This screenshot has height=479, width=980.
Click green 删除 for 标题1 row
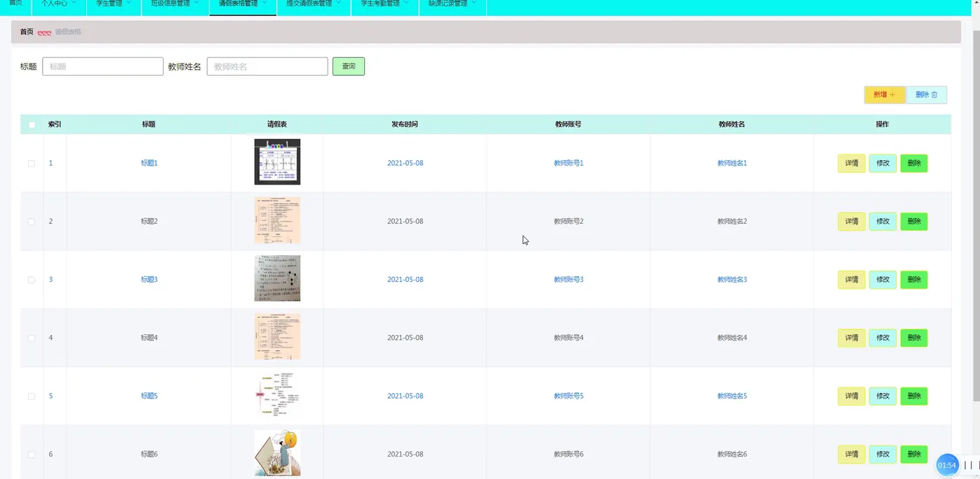(914, 164)
